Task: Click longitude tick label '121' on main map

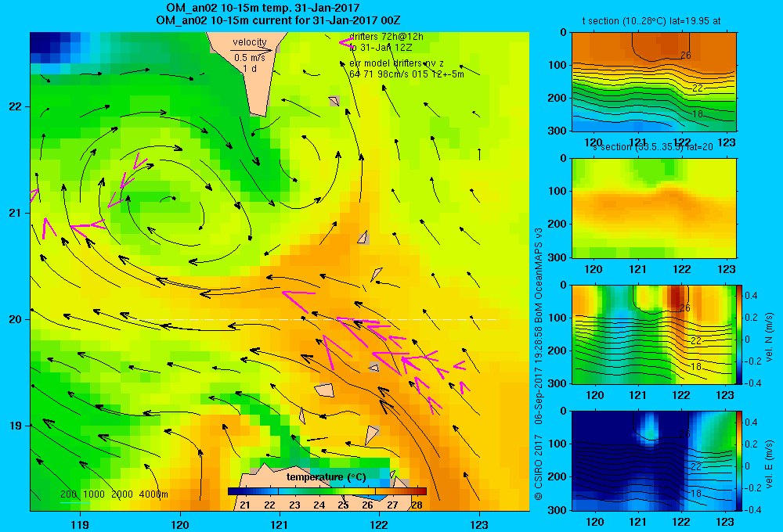Action: click(x=280, y=524)
